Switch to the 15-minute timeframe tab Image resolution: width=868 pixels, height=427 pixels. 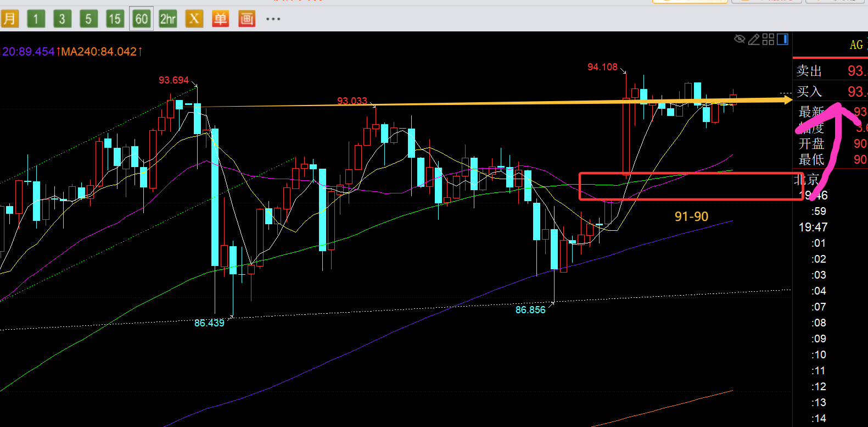click(x=115, y=19)
